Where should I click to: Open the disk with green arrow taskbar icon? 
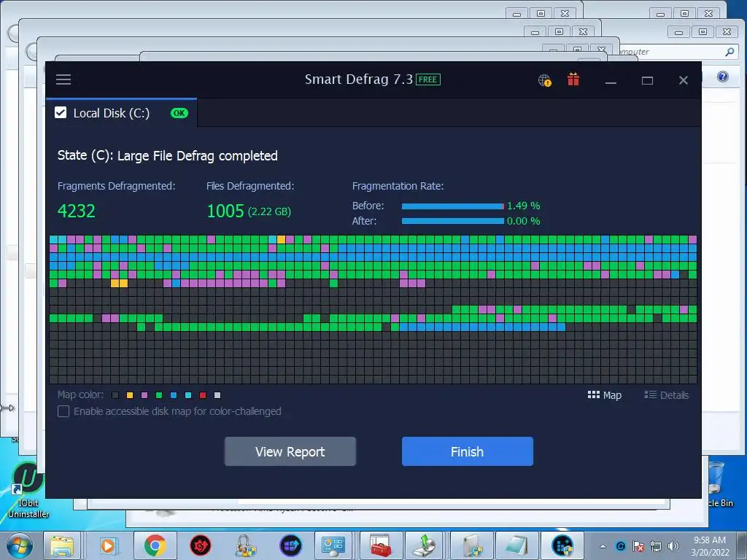click(x=425, y=545)
